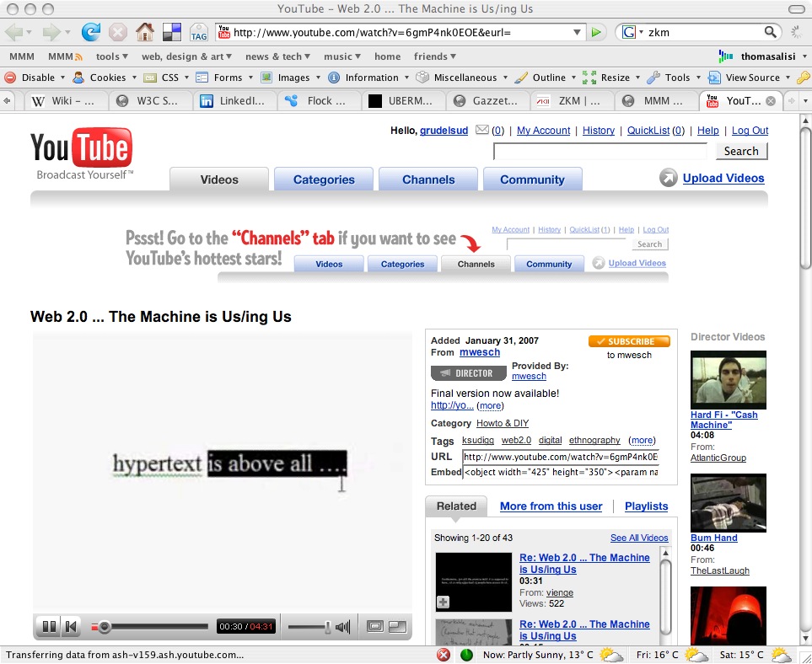This screenshot has height=664, width=812.
Task: Click the YouTube search input field
Action: 600,152
